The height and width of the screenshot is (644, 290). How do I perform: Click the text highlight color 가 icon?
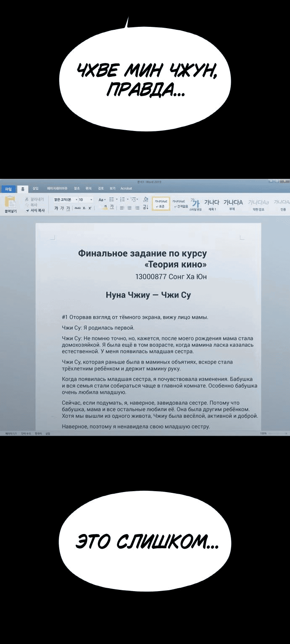tap(106, 207)
